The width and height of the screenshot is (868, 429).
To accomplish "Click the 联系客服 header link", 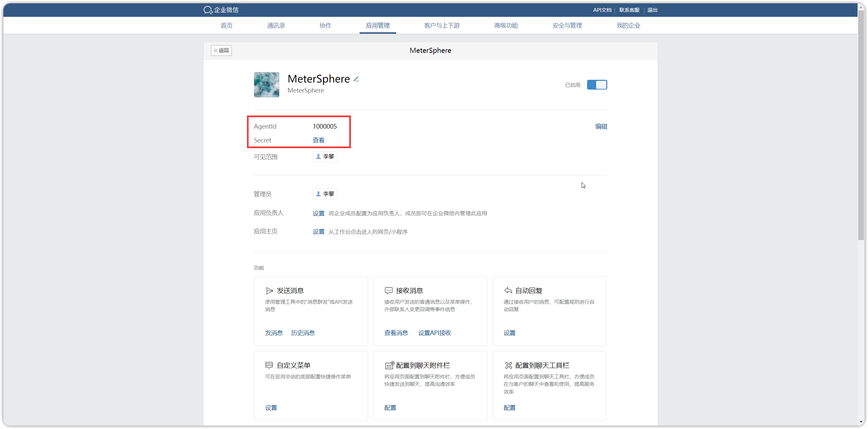I will click(x=629, y=10).
